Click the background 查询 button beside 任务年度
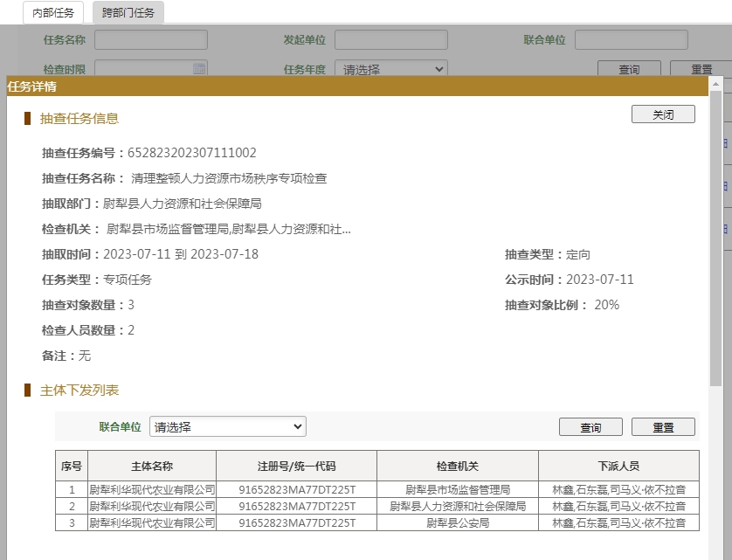 point(629,69)
